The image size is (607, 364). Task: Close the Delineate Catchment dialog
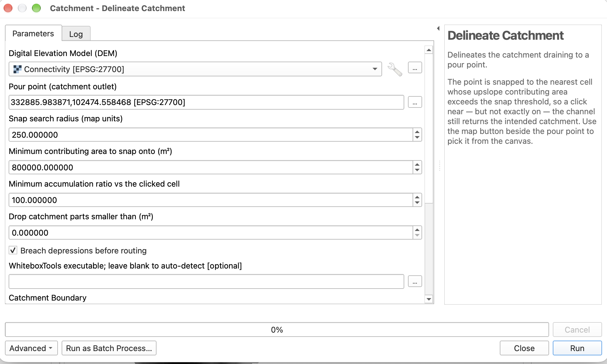pos(524,348)
